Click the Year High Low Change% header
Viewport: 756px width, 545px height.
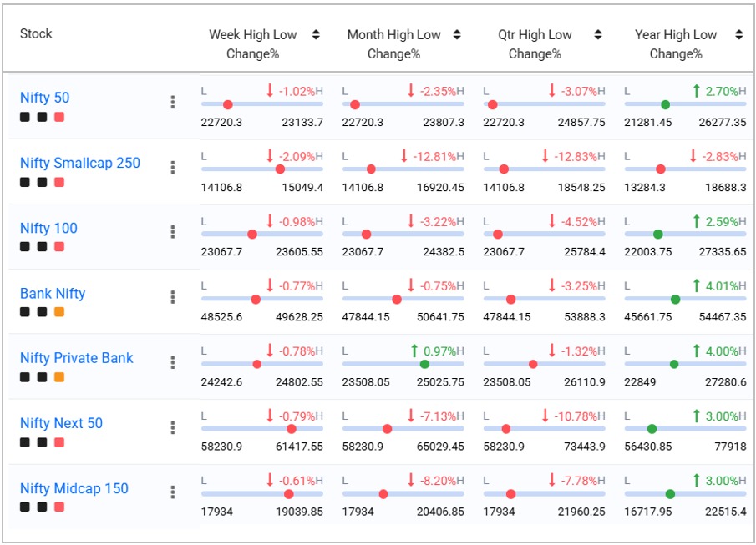pos(676,44)
